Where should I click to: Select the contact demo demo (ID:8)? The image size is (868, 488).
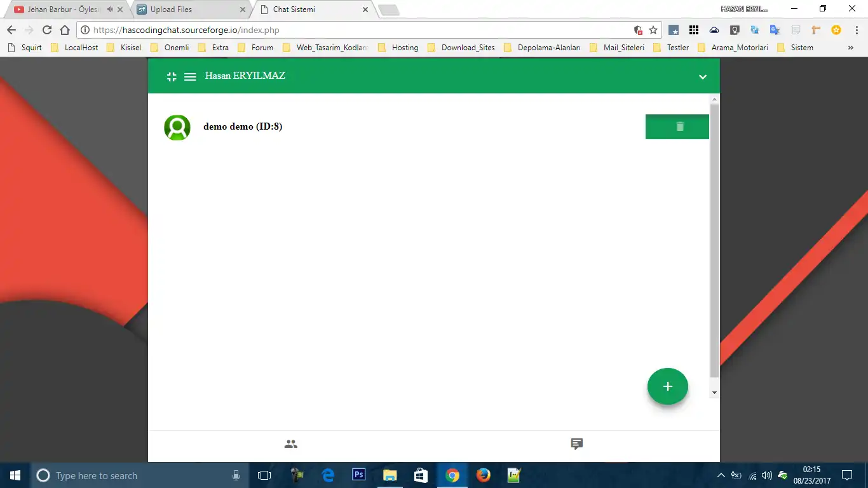243,126
